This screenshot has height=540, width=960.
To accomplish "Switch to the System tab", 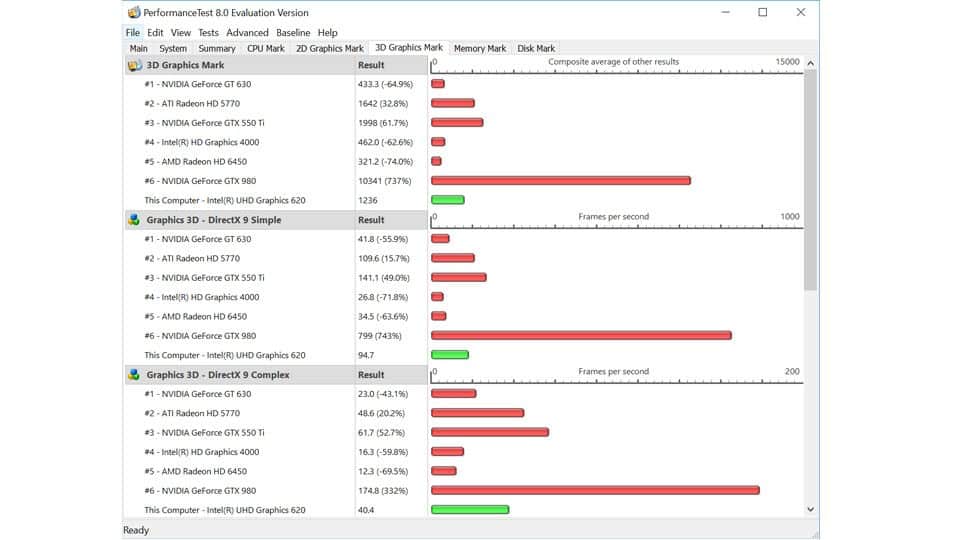I will 173,48.
